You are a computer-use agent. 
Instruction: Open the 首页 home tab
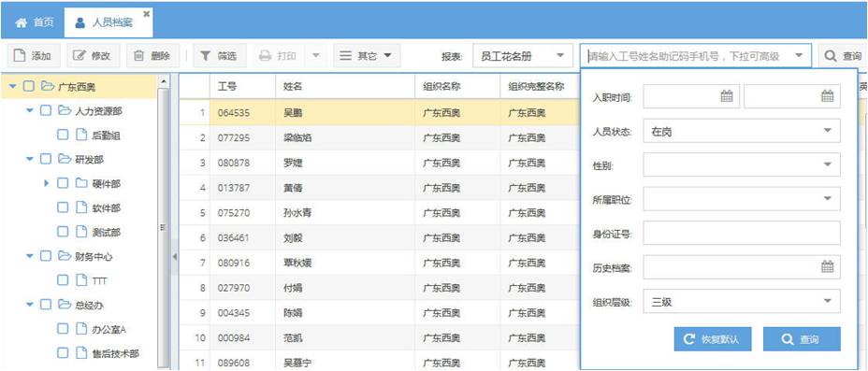coord(35,22)
